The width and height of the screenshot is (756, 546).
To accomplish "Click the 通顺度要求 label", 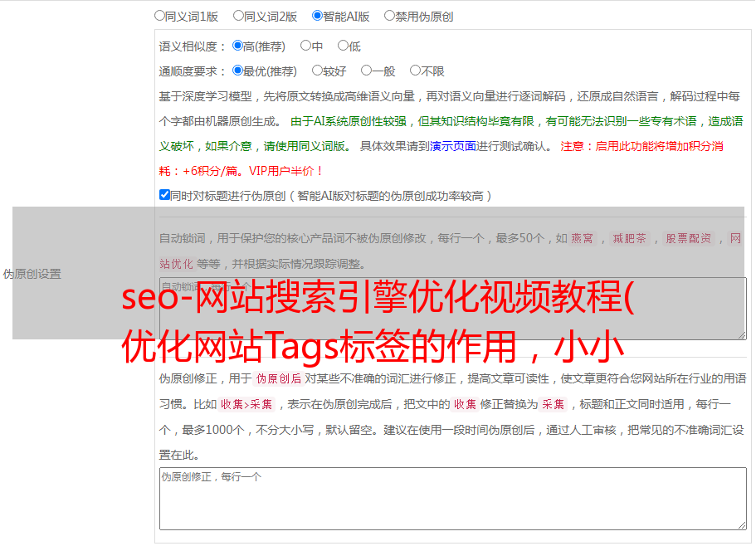I will pyautogui.click(x=193, y=72).
